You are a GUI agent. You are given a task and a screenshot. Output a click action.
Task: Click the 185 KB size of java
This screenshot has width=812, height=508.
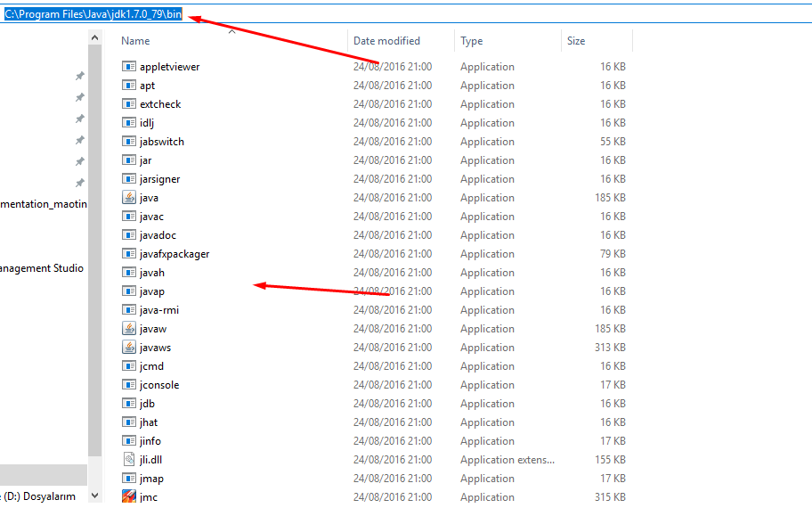(x=610, y=198)
